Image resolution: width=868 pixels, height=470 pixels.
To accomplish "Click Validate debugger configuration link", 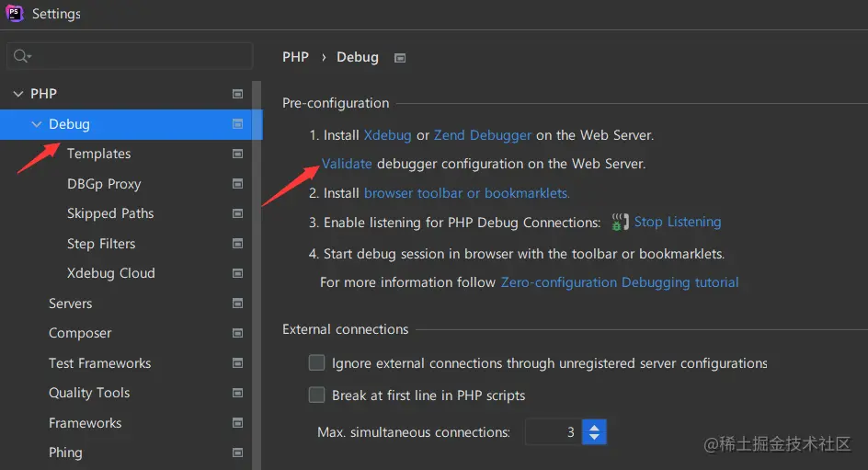I will [x=347, y=164].
